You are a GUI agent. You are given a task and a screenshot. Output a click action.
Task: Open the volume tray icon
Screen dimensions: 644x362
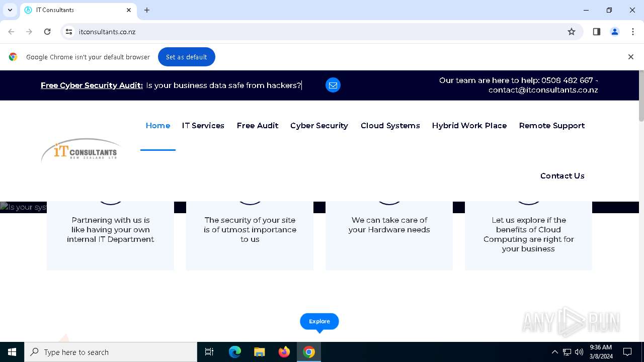tap(579, 352)
